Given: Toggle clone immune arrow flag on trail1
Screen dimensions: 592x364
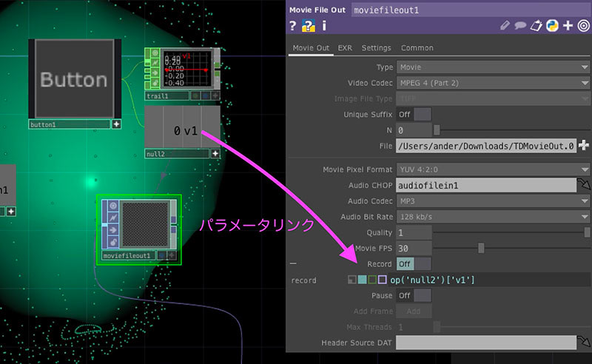Looking at the screenshot, I should coord(155,73).
